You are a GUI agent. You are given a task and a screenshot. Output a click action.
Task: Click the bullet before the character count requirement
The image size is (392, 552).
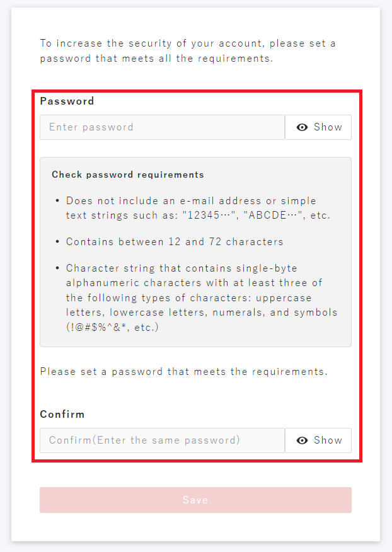click(57, 242)
